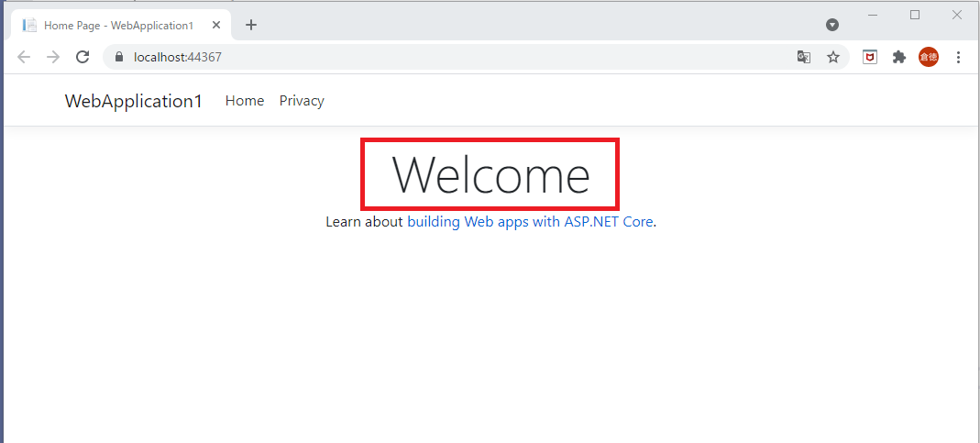Open the McAfee extension icon
The height and width of the screenshot is (443, 980).
coord(869,57)
